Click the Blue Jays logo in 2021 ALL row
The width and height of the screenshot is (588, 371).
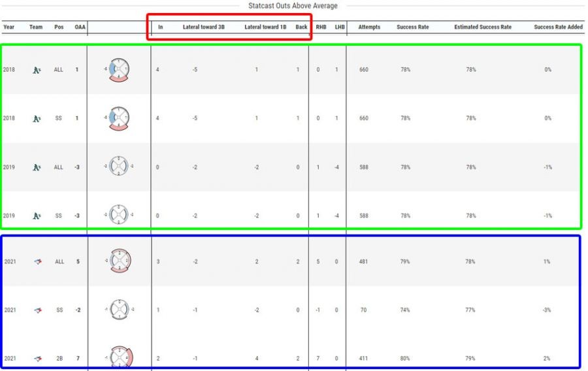pyautogui.click(x=38, y=261)
